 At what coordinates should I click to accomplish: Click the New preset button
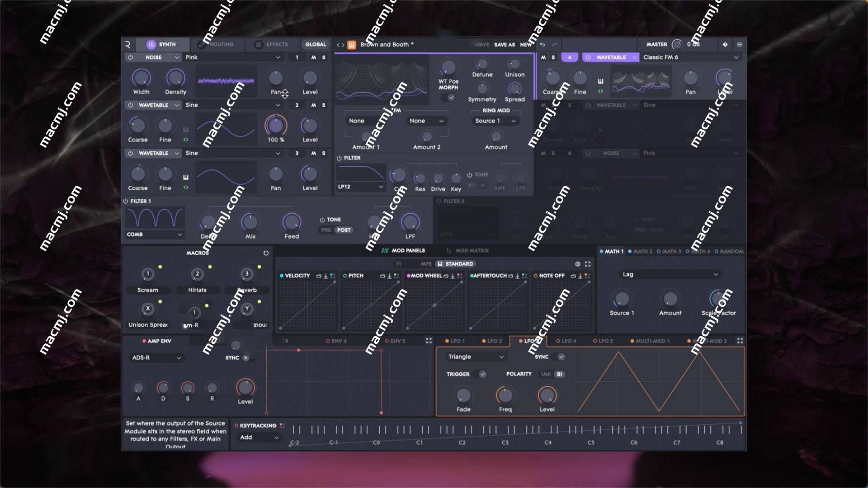pos(526,45)
